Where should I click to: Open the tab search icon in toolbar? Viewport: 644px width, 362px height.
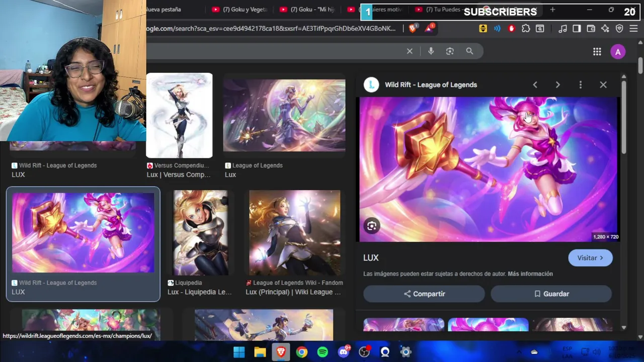pyautogui.click(x=540, y=29)
